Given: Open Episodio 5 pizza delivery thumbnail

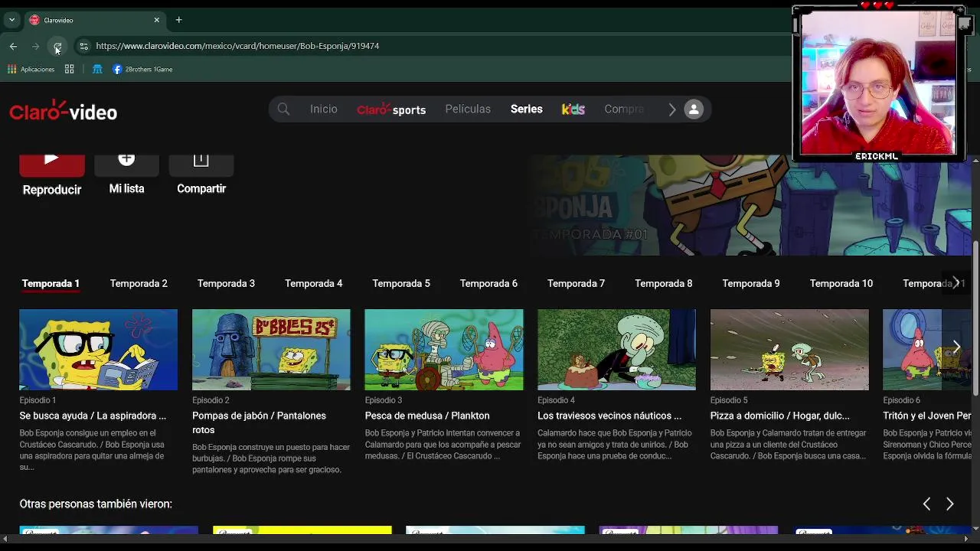Looking at the screenshot, I should point(789,350).
